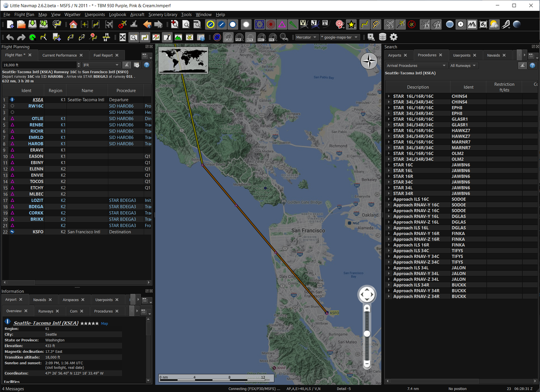Click the map compass rose overlay
This screenshot has width=540, height=392.
tap(369, 61)
